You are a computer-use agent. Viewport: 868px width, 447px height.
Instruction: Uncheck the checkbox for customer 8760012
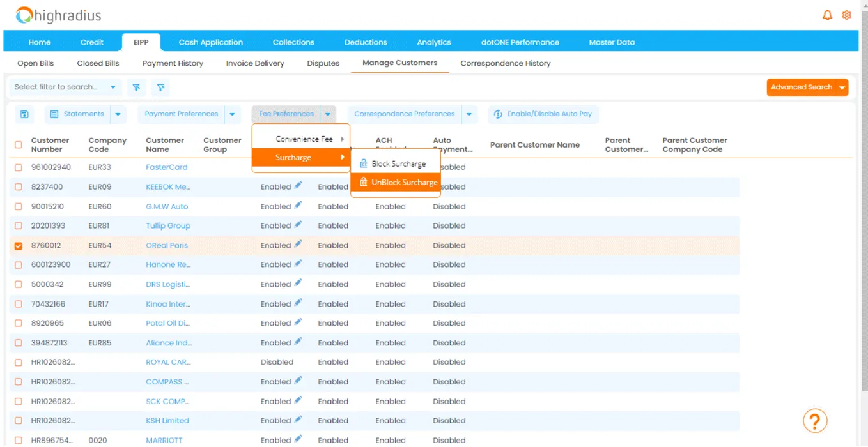point(19,246)
